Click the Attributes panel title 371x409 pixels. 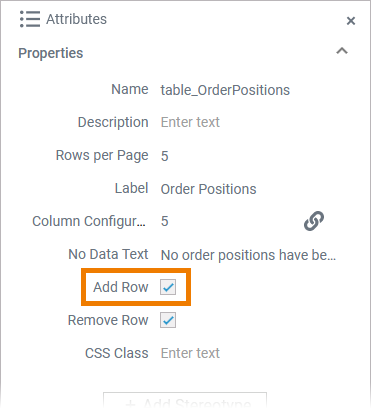pyautogui.click(x=76, y=19)
